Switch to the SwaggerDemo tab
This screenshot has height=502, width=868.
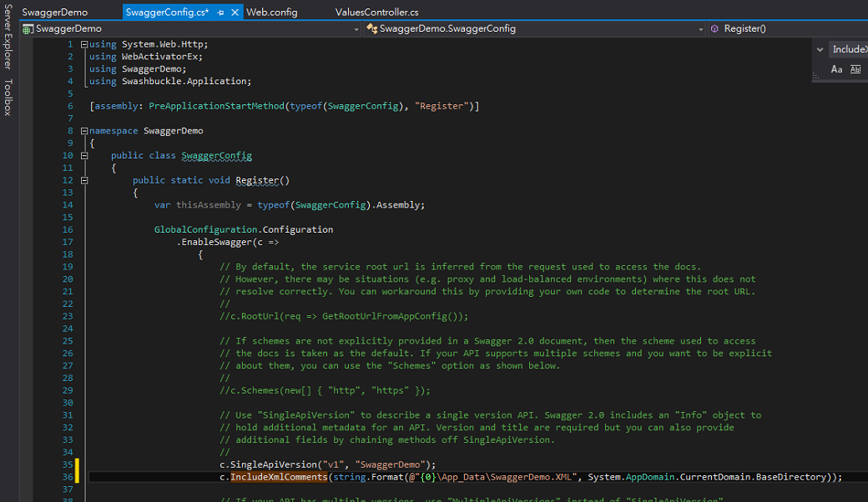[x=55, y=13]
